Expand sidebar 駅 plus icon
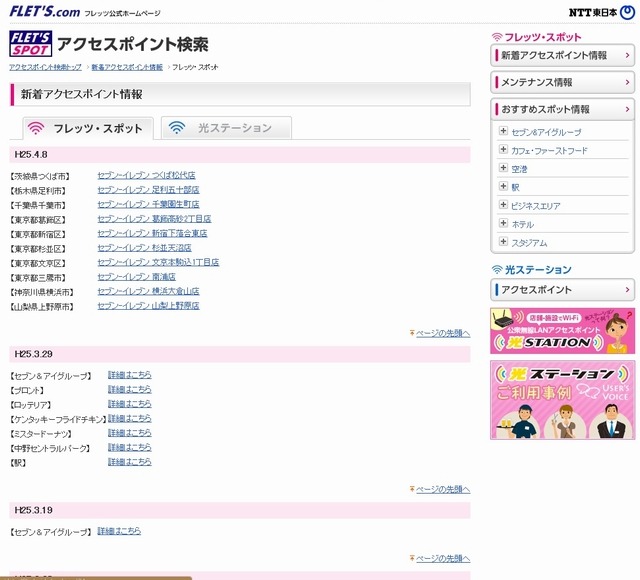 503,187
